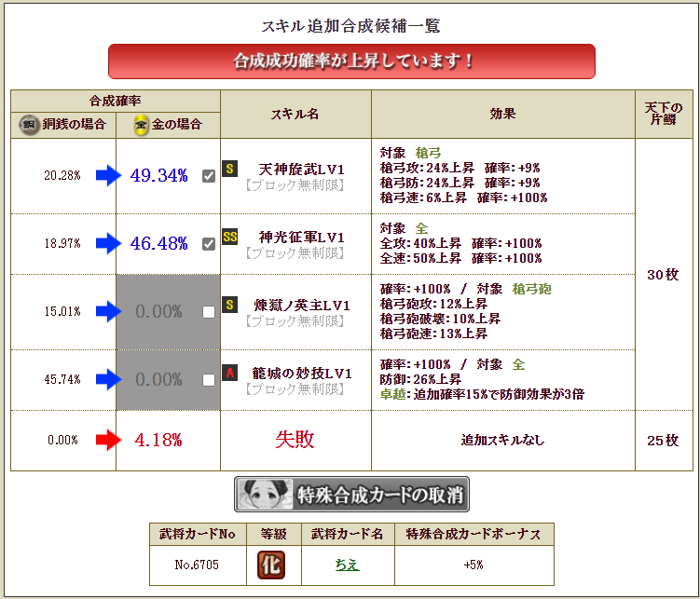The width and height of the screenshot is (700, 599).
Task: Click the blue arrow in the 45.74% row
Action: 108,379
